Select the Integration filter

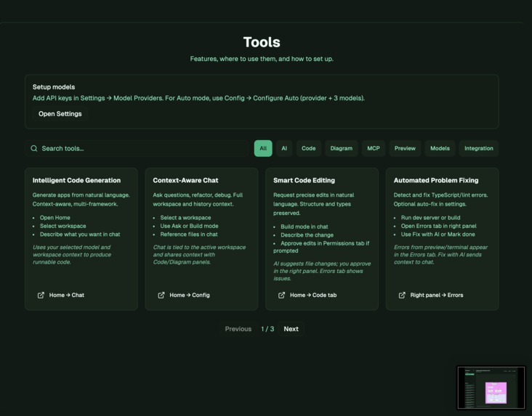click(x=479, y=149)
